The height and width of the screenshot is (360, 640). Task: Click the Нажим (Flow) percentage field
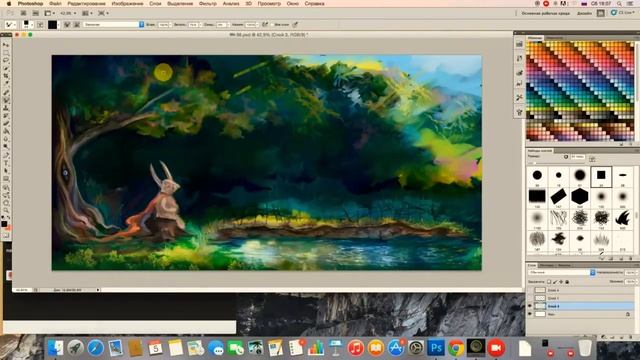(252, 24)
